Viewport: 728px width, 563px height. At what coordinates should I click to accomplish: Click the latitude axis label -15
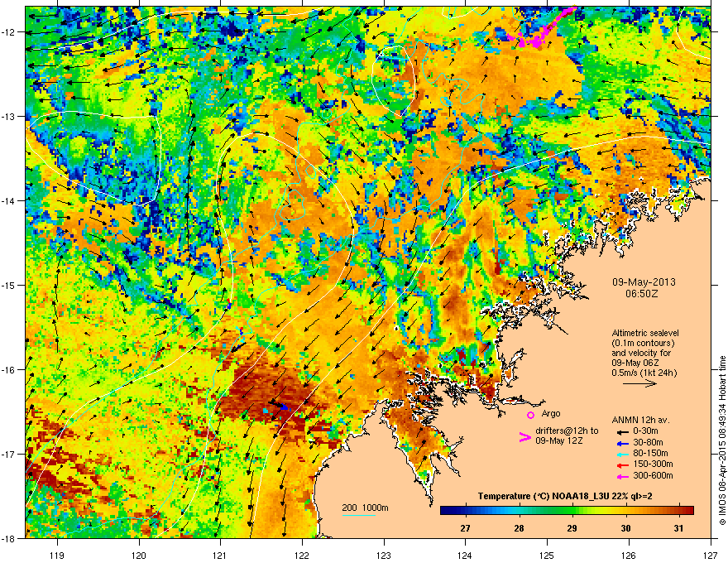coord(8,285)
